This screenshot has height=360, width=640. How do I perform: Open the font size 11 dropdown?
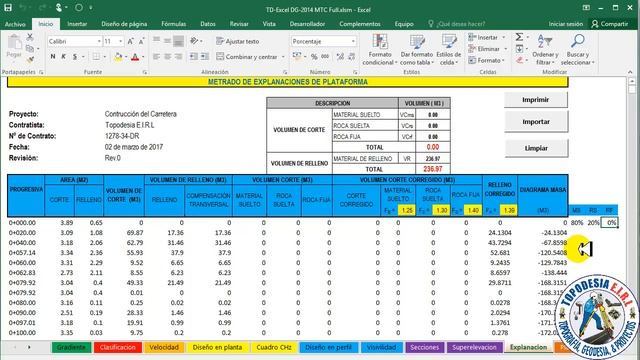(x=120, y=41)
